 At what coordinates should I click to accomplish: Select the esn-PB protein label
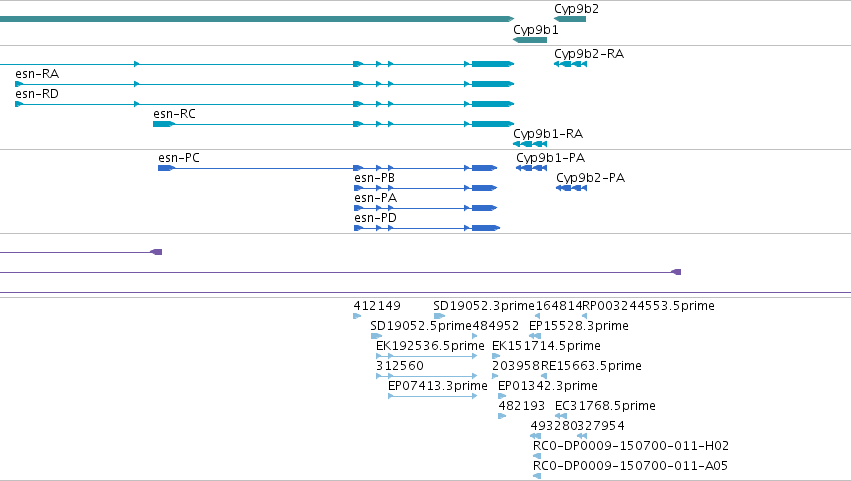click(374, 178)
